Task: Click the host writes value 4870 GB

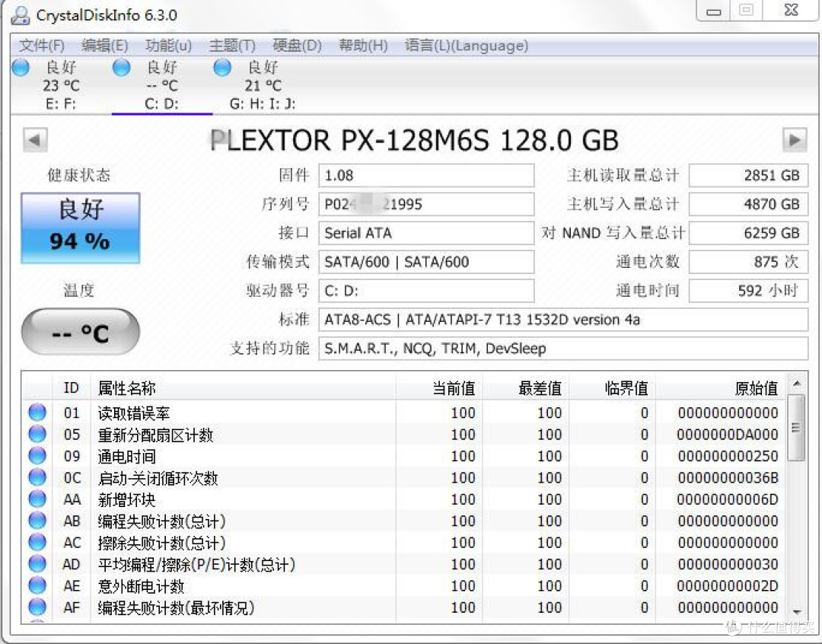Action: (x=748, y=204)
